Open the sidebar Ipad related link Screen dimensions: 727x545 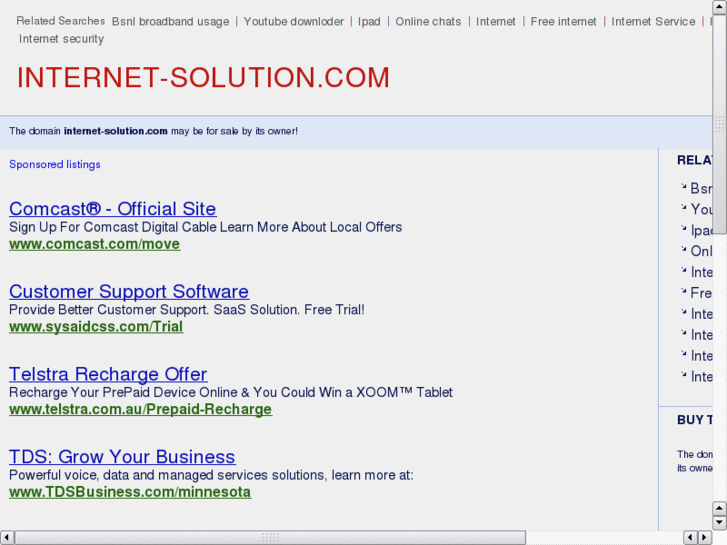[x=701, y=230]
